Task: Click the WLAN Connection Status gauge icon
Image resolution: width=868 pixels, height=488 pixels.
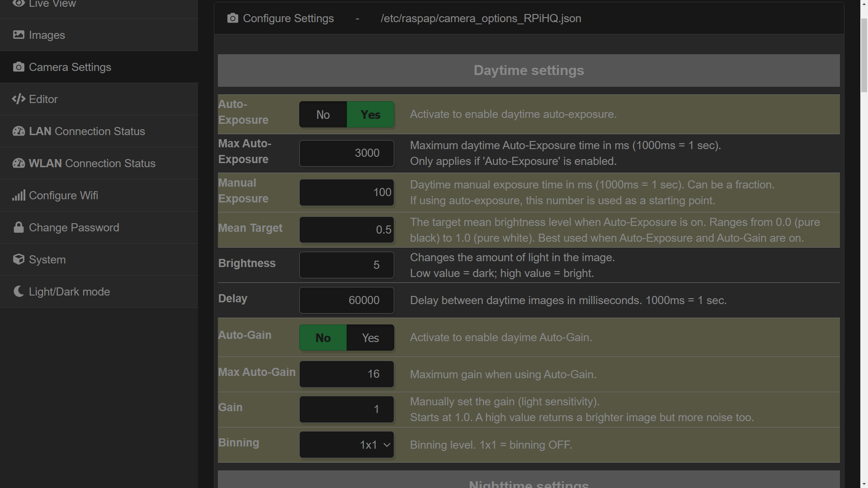Action: tap(19, 163)
